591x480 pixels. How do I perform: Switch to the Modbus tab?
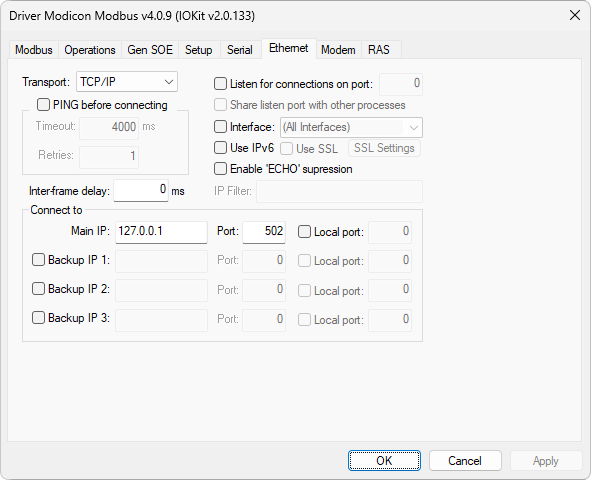click(x=34, y=50)
